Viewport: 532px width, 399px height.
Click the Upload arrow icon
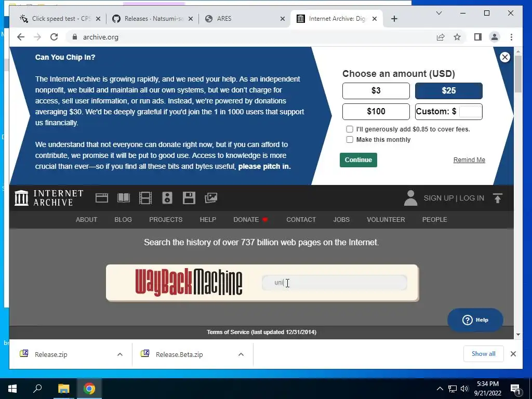pyautogui.click(x=497, y=198)
